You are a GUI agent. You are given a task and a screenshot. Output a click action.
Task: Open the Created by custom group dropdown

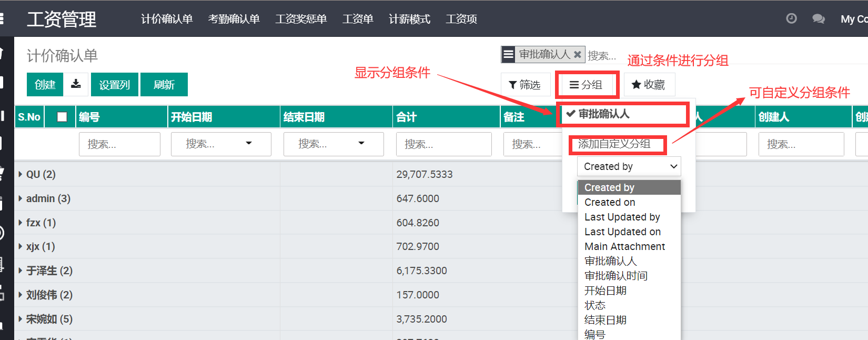(629, 166)
